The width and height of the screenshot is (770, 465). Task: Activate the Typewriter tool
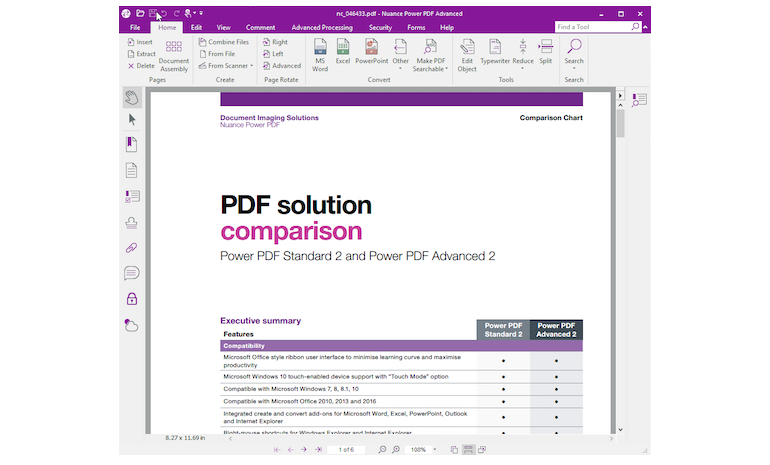[x=495, y=52]
